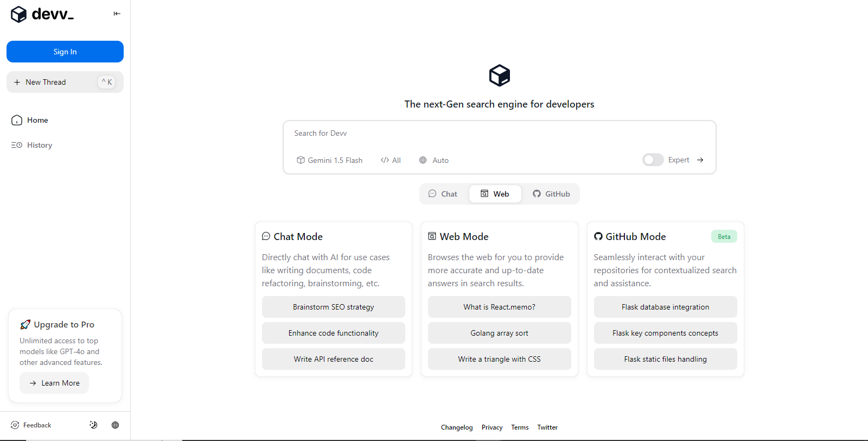Click the Web Mode heading text
This screenshot has height=441, width=868.
click(x=464, y=237)
